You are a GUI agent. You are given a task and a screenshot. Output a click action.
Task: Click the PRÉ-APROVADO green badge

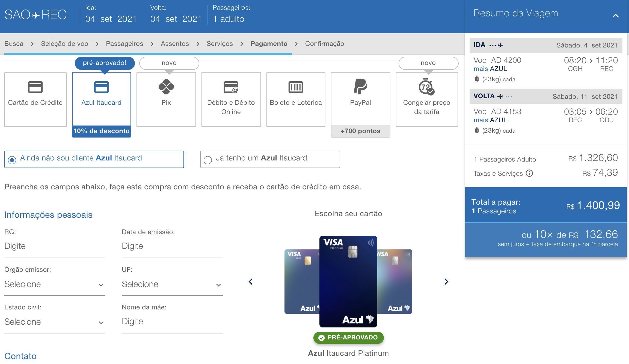click(x=348, y=338)
